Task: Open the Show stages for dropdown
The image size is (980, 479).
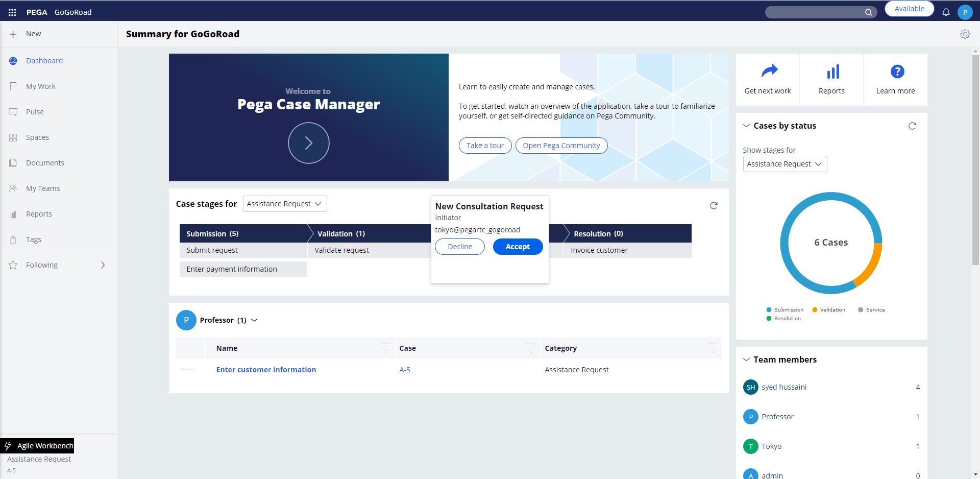Action: (x=785, y=164)
